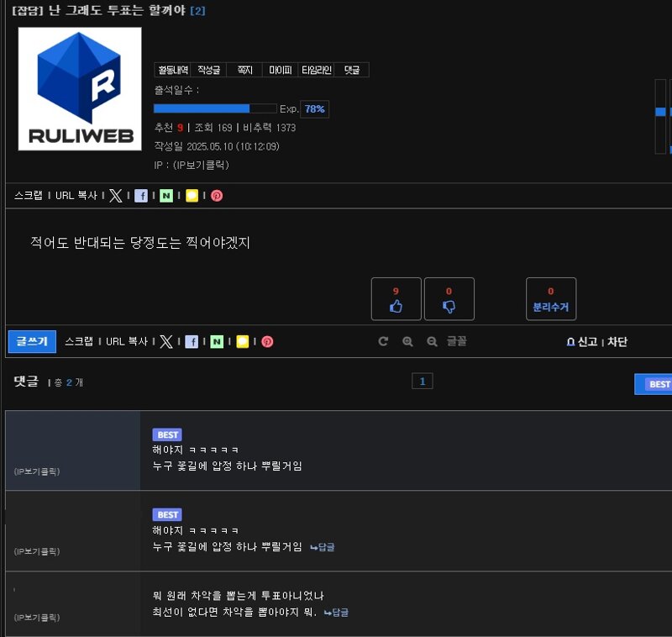Refresh using the circular arrow icon
Screen dimensions: 672x637
pos(383,341)
